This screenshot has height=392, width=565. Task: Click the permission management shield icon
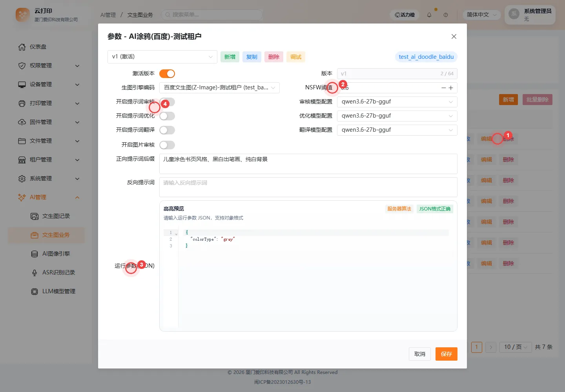tap(22, 65)
